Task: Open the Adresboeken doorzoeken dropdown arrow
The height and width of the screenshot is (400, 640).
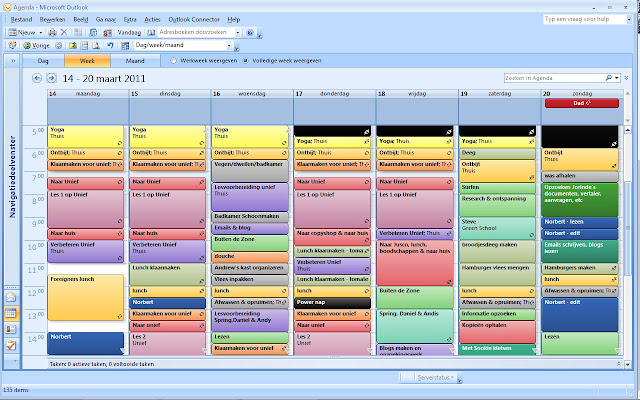Action: click(x=237, y=32)
